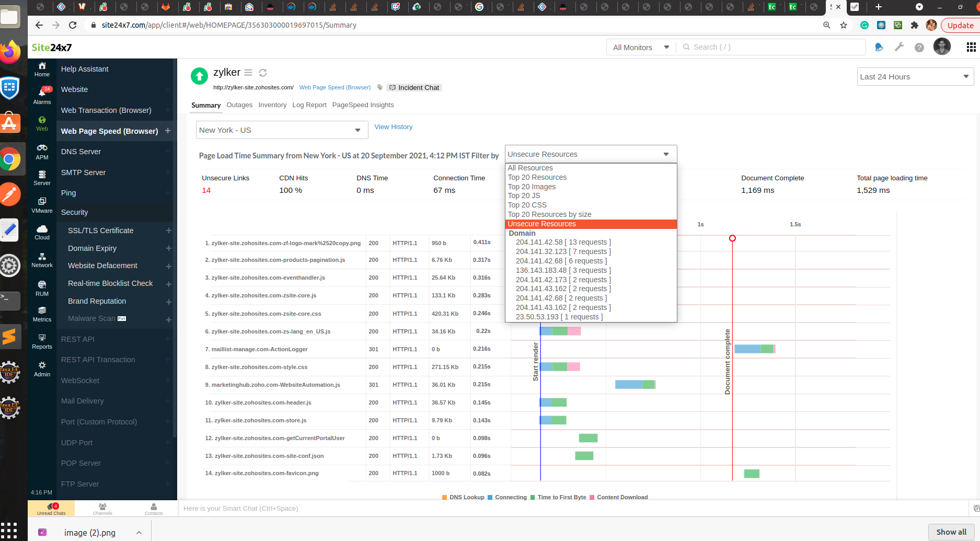980x541 pixels.
Task: Click the Smart Chat input box
Action: pos(573,509)
